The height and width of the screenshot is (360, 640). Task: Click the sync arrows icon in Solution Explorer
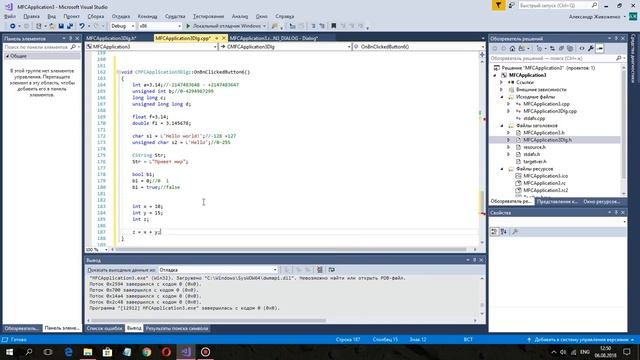coord(552,49)
